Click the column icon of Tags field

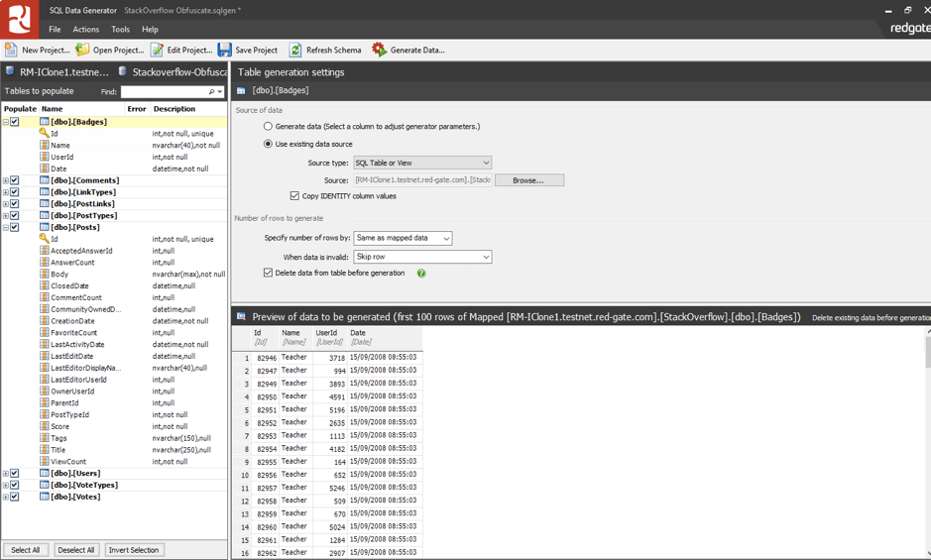pos(44,438)
